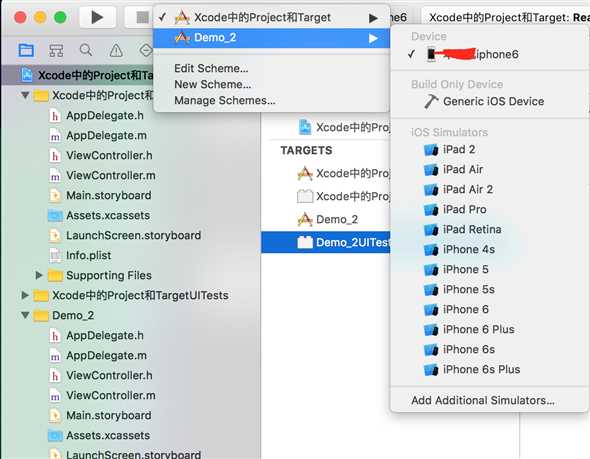The image size is (590, 459).
Task: Select the Demo_2UITests target in TARGETS
Action: [326, 242]
